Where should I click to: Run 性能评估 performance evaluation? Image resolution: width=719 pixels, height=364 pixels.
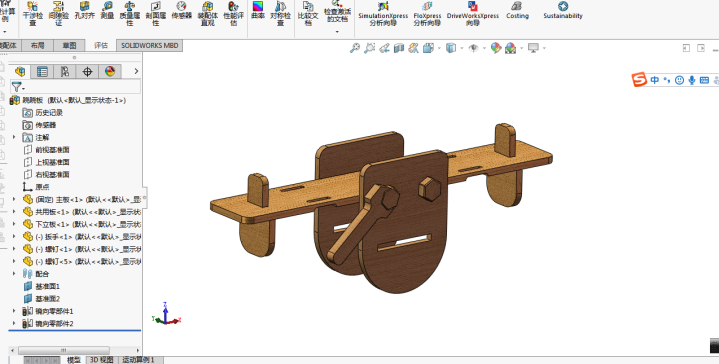(233, 13)
